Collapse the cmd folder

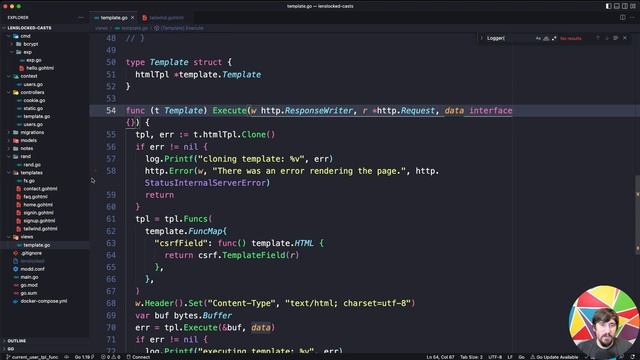(25, 36)
